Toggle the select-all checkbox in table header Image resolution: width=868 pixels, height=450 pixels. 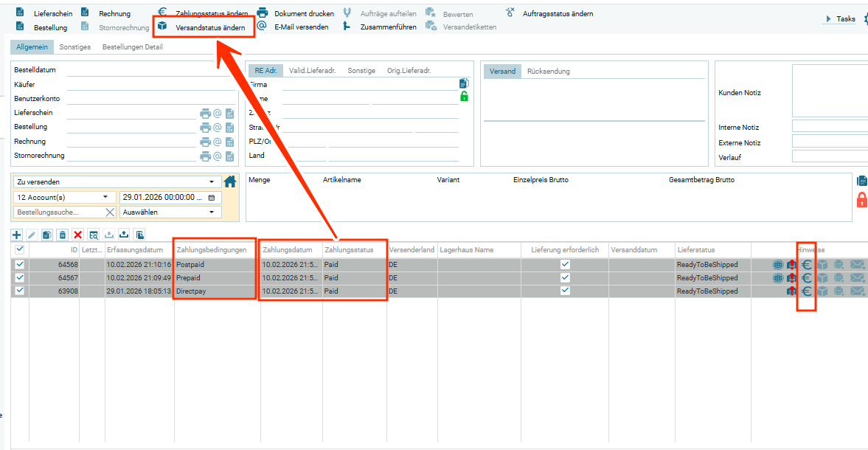20,250
